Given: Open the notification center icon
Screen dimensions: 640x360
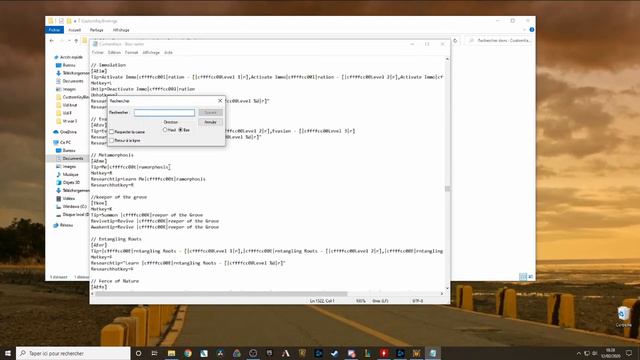Looking at the screenshot, I should click(x=629, y=353).
